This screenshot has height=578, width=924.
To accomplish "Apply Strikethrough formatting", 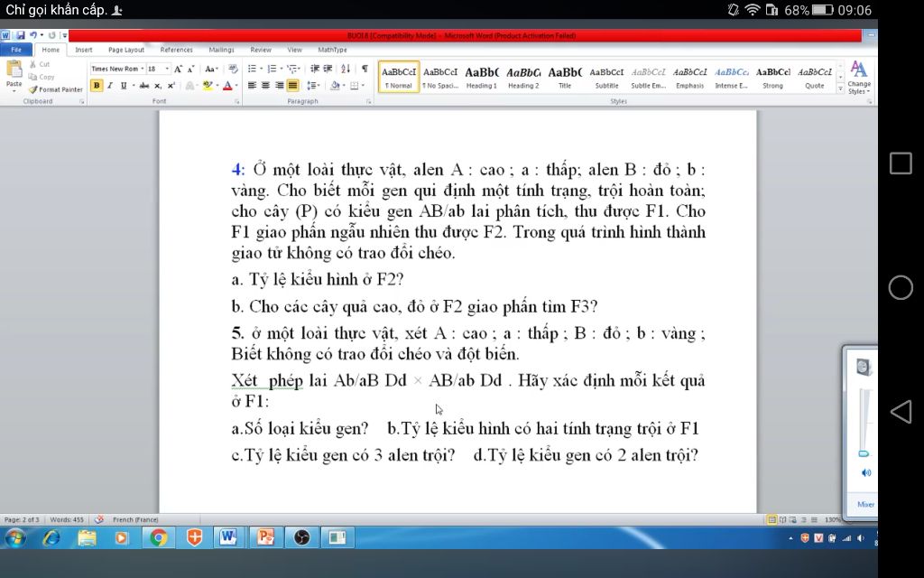I will point(143,86).
